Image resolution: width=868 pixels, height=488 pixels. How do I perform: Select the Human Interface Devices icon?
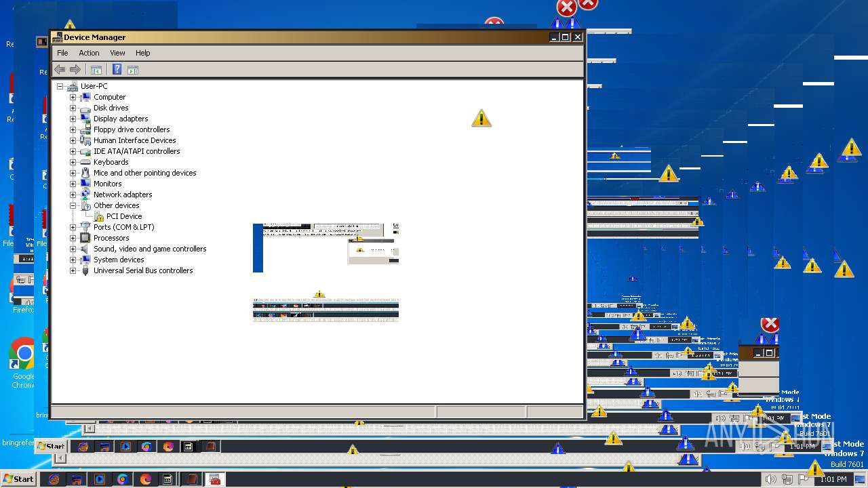(85, 140)
